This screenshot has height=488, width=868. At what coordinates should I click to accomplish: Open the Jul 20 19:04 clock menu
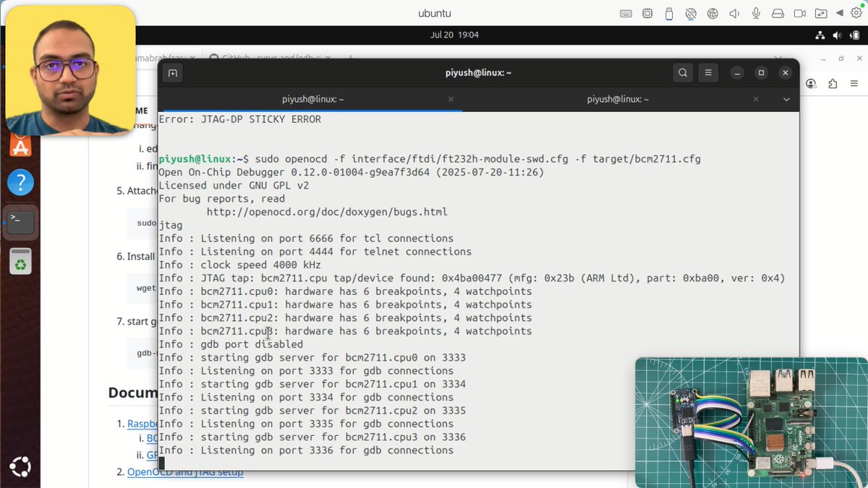pos(454,35)
